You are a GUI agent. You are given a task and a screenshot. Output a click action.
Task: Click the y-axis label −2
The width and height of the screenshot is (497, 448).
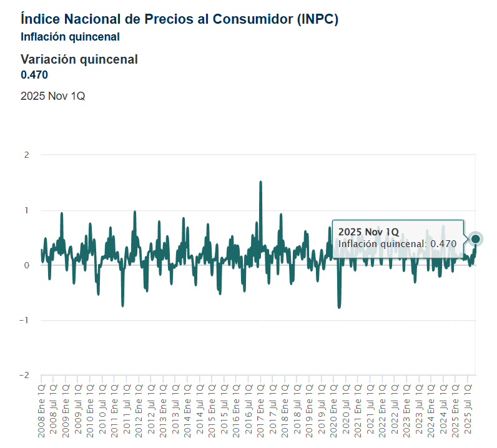pyautogui.click(x=24, y=375)
